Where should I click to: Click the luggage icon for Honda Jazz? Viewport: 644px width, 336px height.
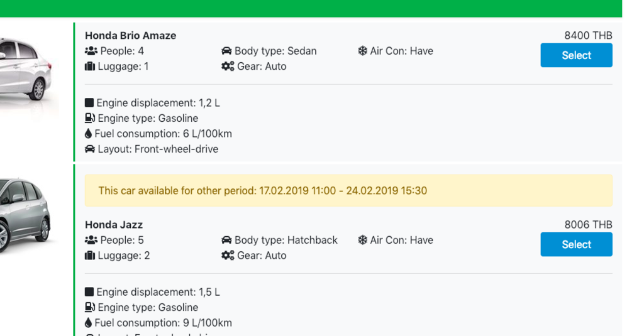point(89,255)
